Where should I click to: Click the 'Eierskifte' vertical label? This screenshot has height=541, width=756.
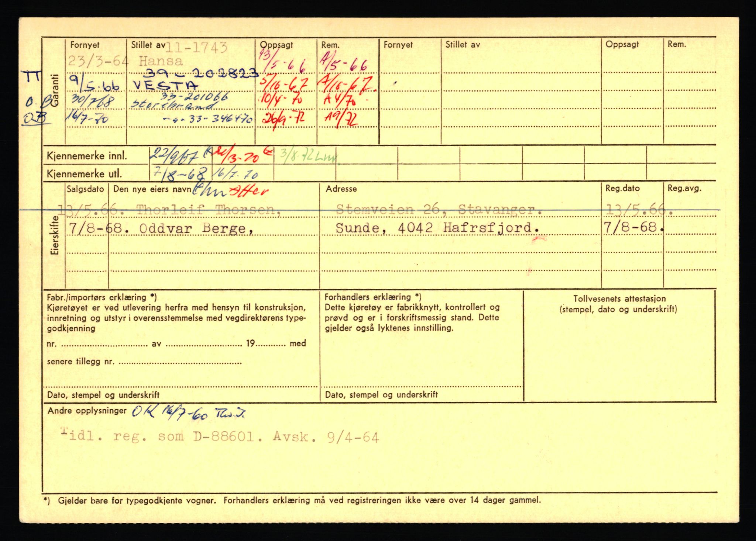(55, 235)
